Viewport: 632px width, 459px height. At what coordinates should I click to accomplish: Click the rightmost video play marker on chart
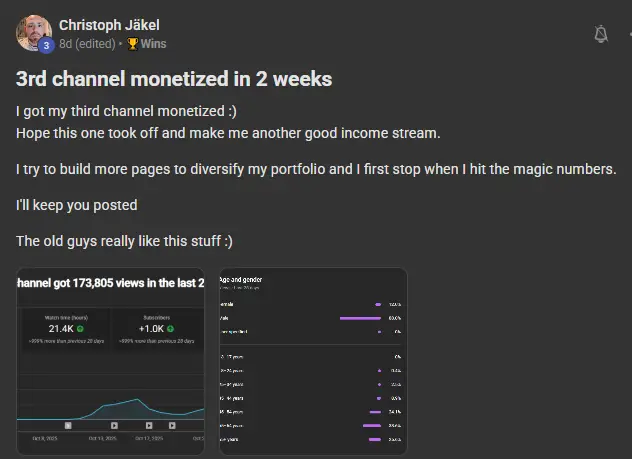[172, 426]
